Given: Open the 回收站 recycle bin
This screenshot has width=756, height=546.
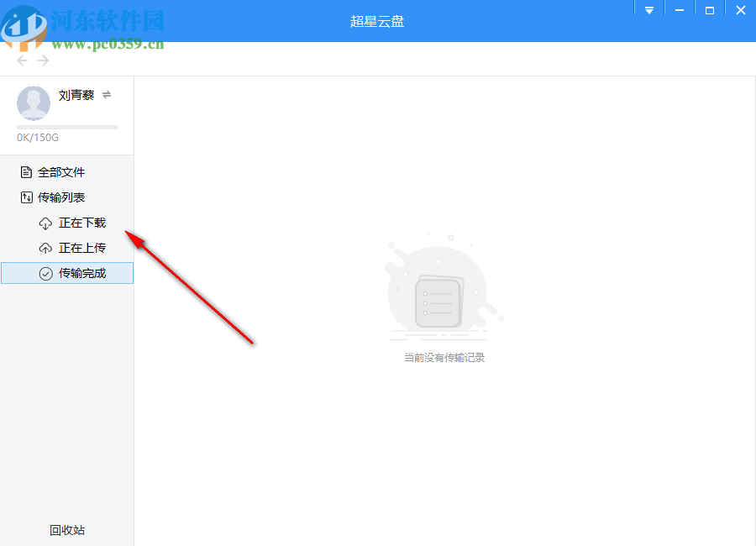Looking at the screenshot, I should coord(67,530).
